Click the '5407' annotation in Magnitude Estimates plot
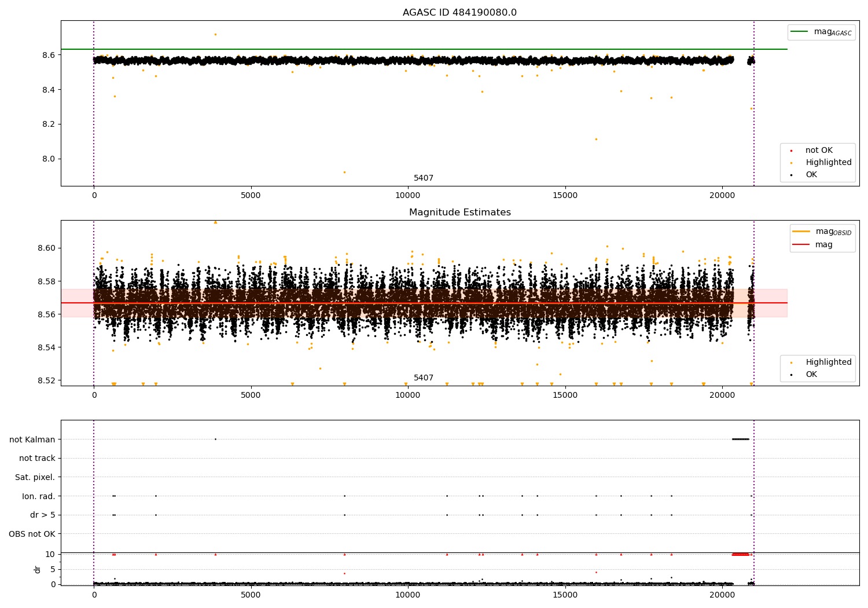Screen dimensions: 868x608 424,378
